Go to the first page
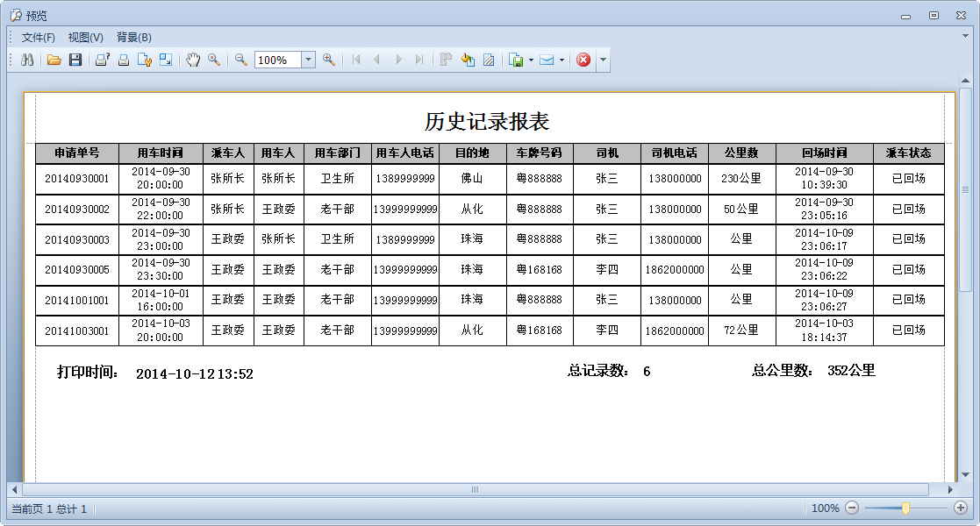The image size is (980, 526). pos(356,60)
